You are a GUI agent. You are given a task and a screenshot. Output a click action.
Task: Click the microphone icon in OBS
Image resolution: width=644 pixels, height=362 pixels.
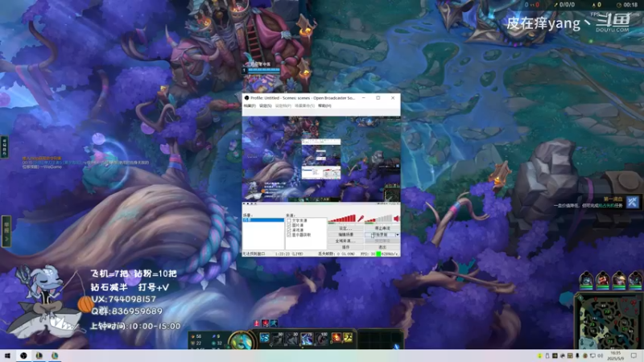(361, 218)
